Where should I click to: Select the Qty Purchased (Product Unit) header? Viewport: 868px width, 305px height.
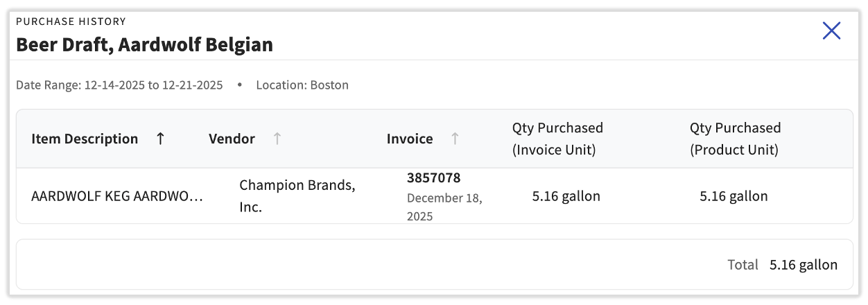735,139
